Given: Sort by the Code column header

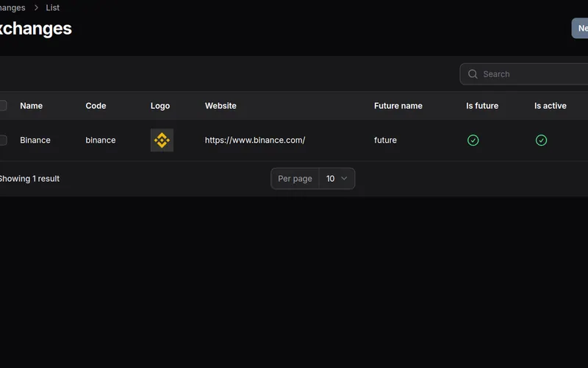Looking at the screenshot, I should (96, 106).
